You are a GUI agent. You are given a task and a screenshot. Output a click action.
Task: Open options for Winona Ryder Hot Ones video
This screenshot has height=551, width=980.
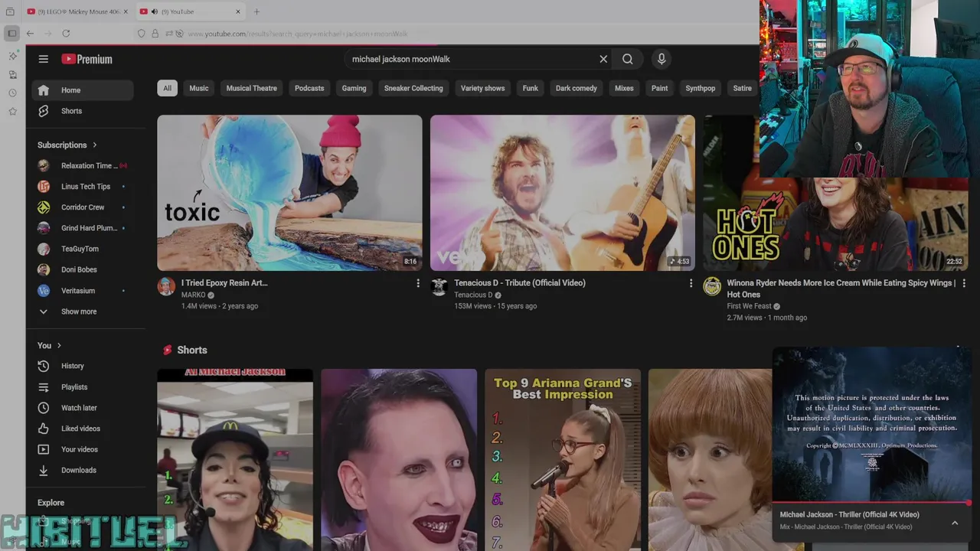click(963, 283)
